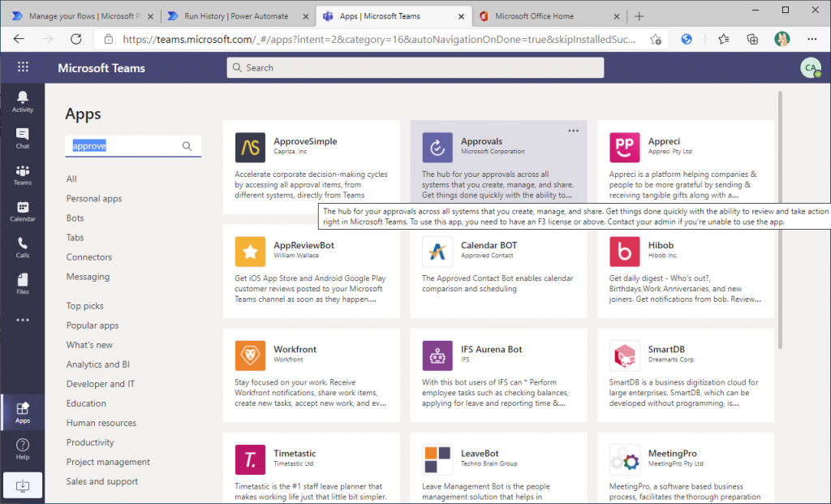This screenshot has height=504, width=831.
Task: Reload the page with refresh button
Action: [76, 39]
